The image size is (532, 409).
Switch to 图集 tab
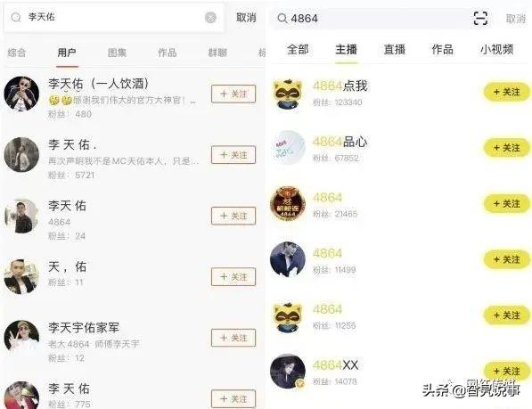coord(117,53)
